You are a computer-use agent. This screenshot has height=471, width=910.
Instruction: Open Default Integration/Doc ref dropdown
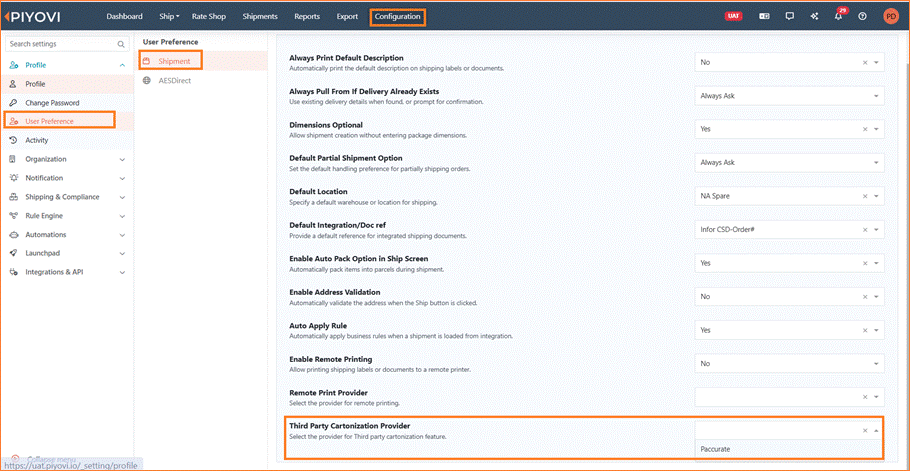click(x=876, y=230)
